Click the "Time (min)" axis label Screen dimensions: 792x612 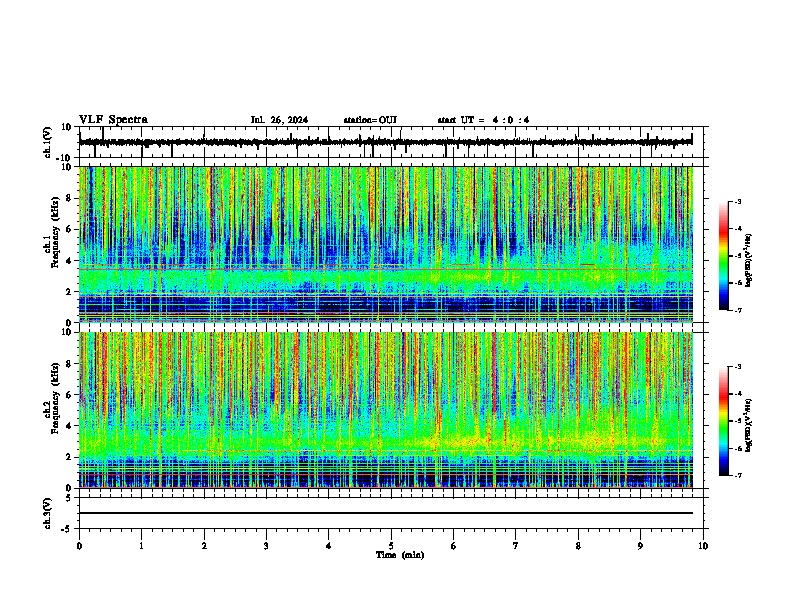tap(400, 555)
